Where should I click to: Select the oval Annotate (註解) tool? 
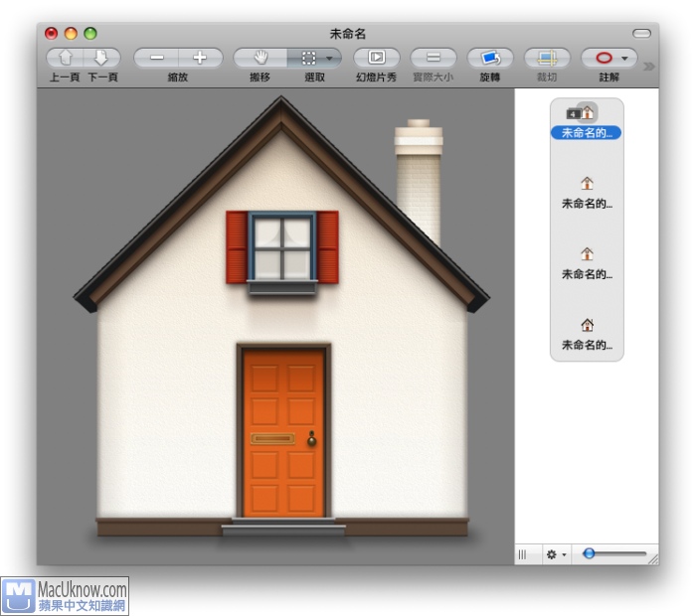[x=603, y=58]
